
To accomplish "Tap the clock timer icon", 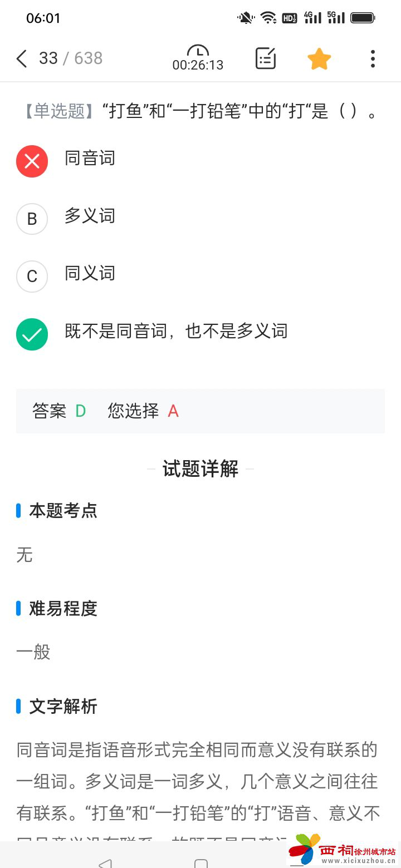I will pyautogui.click(x=198, y=51).
